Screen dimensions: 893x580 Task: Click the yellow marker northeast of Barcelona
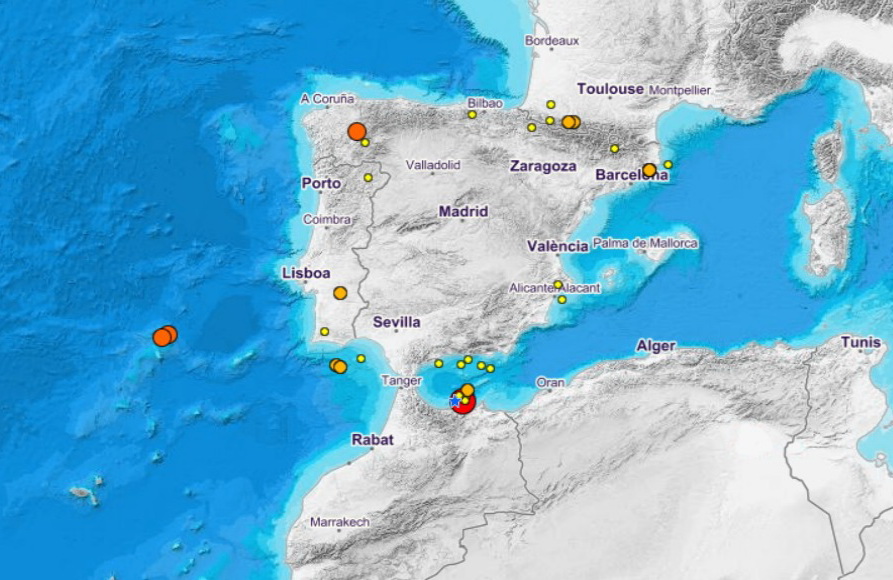point(668,164)
